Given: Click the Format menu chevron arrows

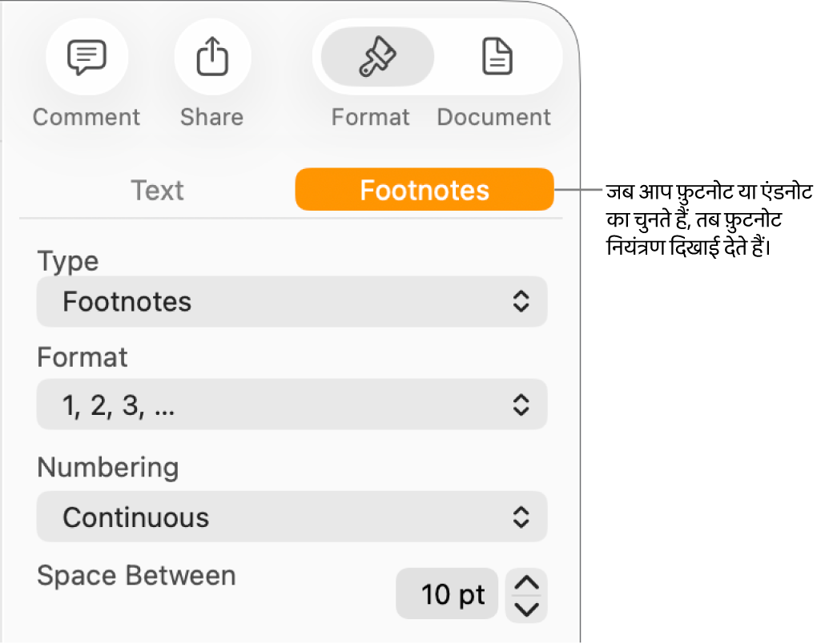Looking at the screenshot, I should point(521,405).
